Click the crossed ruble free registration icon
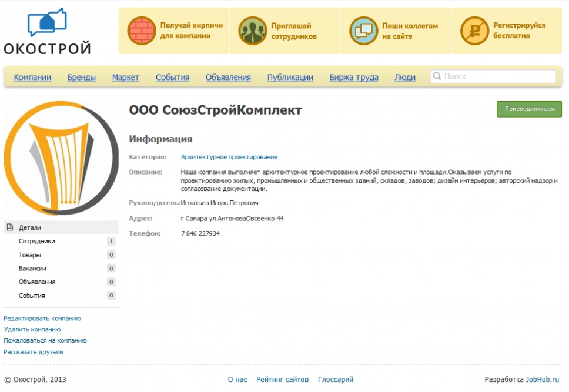The height and width of the screenshot is (392, 569). click(x=474, y=31)
